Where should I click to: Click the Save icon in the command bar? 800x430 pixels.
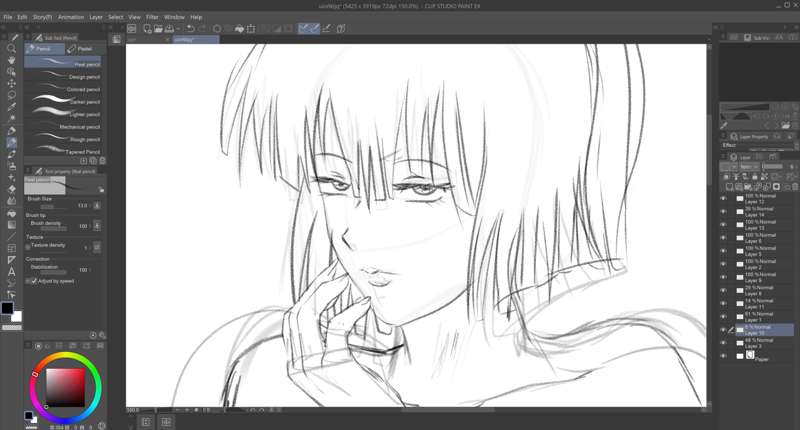[169, 29]
